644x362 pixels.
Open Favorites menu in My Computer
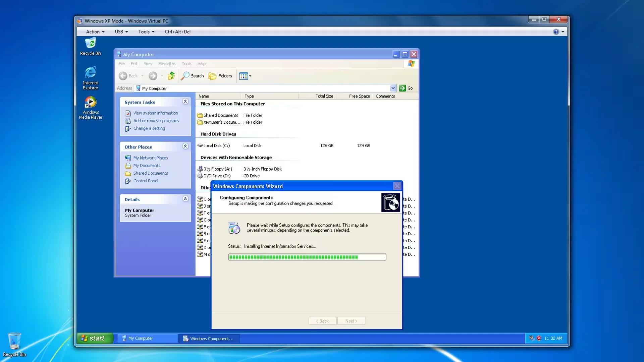(x=167, y=64)
